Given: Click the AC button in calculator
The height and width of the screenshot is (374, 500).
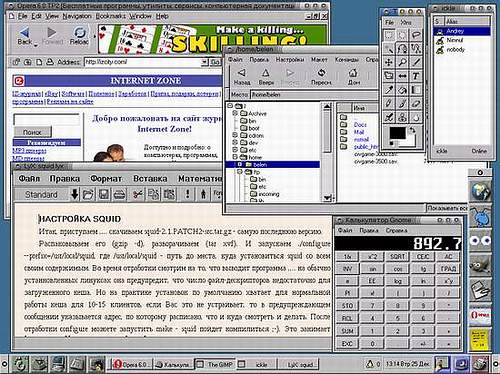Looking at the screenshot, I should pos(449,256).
